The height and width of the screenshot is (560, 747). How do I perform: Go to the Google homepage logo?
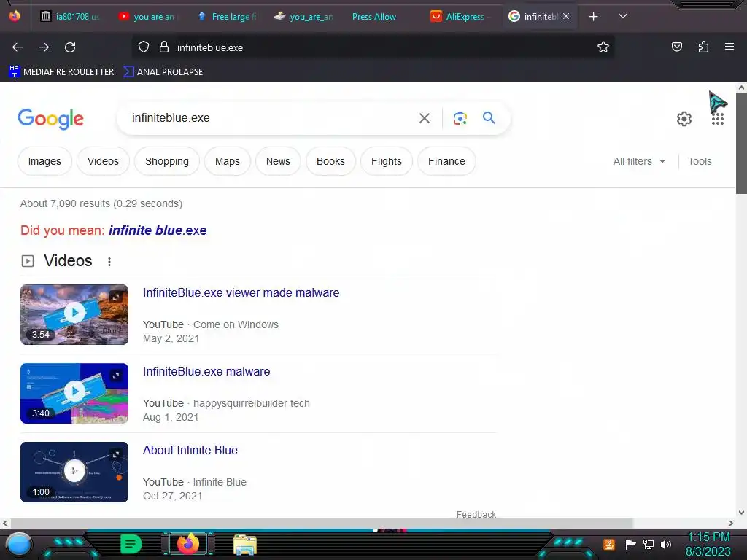pyautogui.click(x=50, y=119)
